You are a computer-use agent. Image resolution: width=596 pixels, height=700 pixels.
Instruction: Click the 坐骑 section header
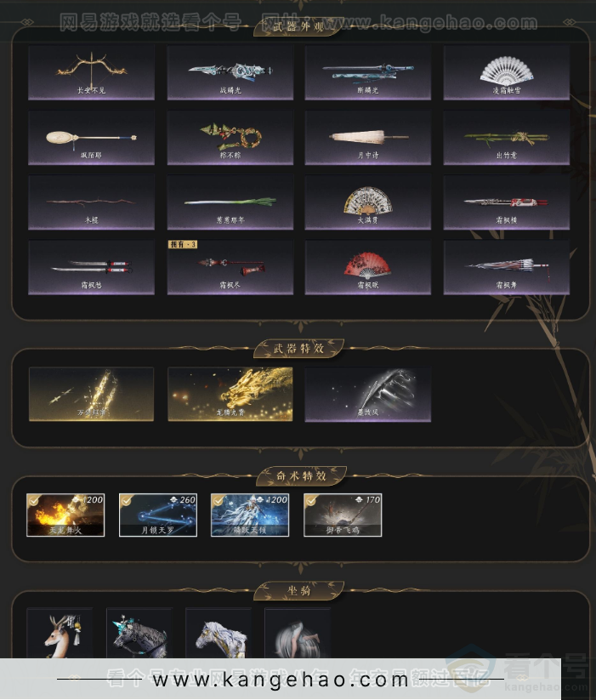pyautogui.click(x=299, y=590)
